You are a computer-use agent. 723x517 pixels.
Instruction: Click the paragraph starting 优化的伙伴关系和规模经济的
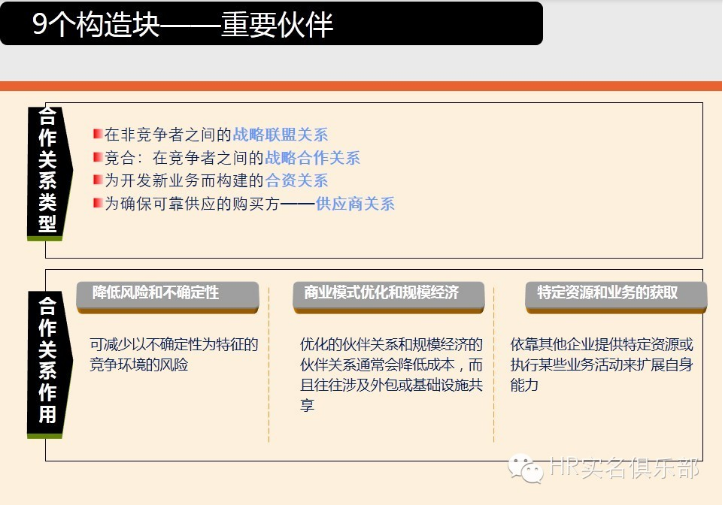[x=391, y=374]
